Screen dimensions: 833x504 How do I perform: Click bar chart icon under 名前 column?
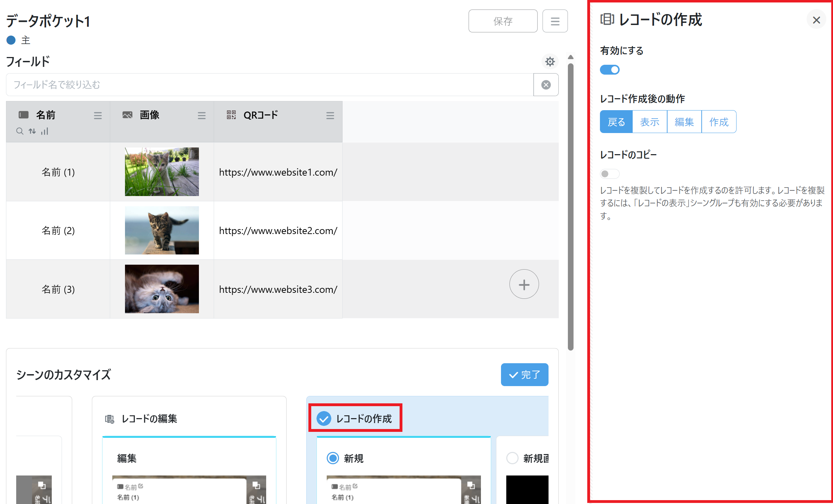pyautogui.click(x=45, y=131)
